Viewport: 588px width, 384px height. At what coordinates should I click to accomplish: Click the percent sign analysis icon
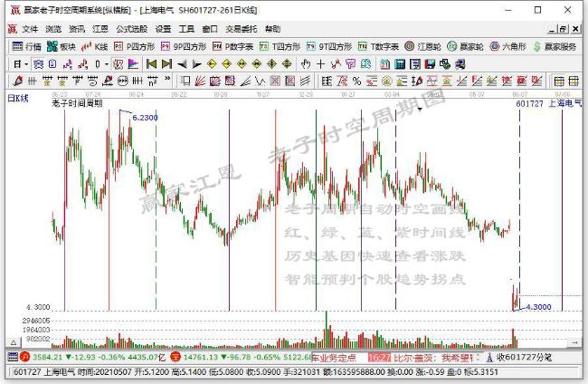[x=356, y=81]
